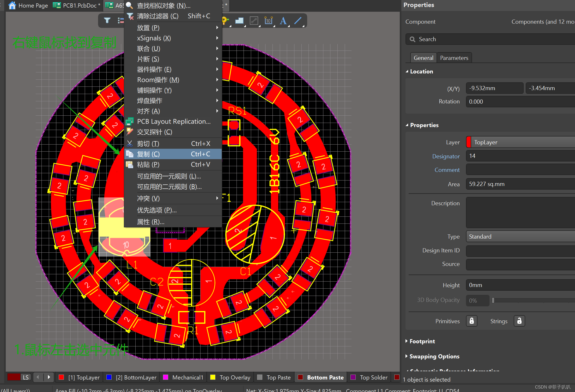Viewport: 575px width, 392px height.
Task: Click the Designator link label
Action: (x=446, y=156)
